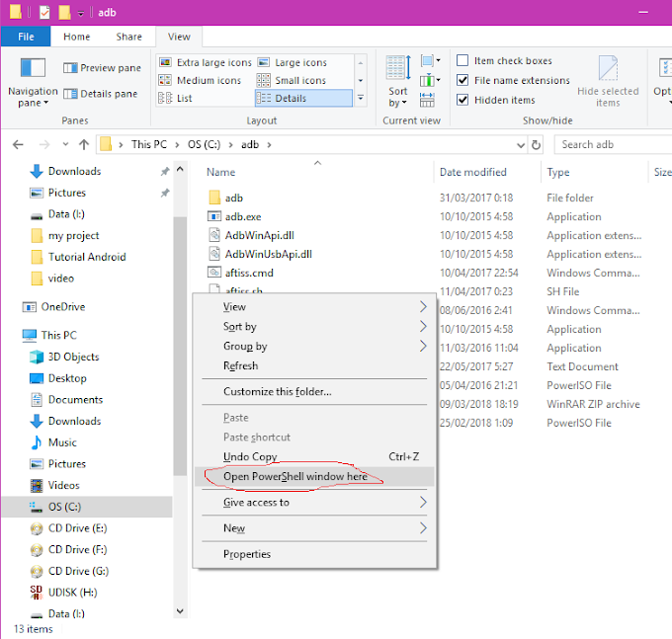Switch layout to Small icons
The width and height of the screenshot is (672, 639).
point(292,81)
